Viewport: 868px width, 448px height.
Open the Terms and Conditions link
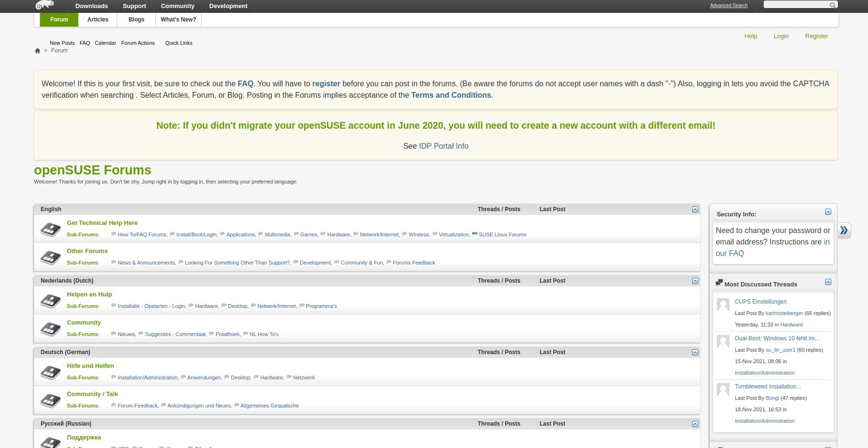451,95
